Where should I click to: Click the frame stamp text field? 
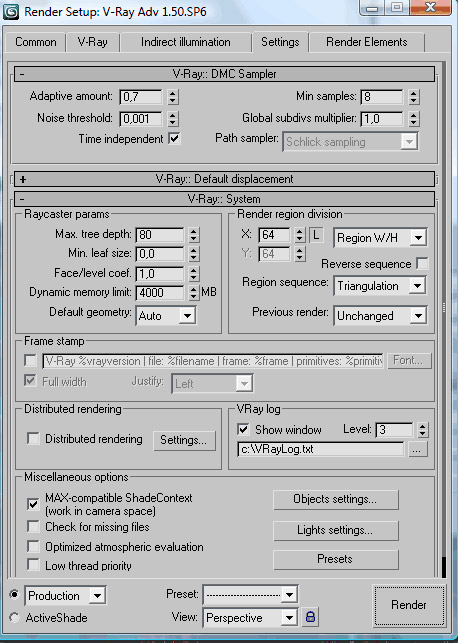tap(213, 361)
